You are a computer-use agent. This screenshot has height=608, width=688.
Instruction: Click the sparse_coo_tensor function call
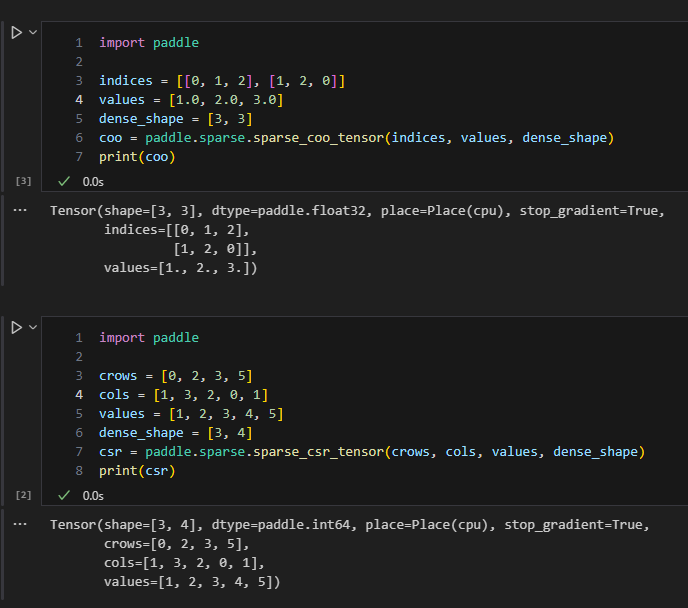coord(319,138)
